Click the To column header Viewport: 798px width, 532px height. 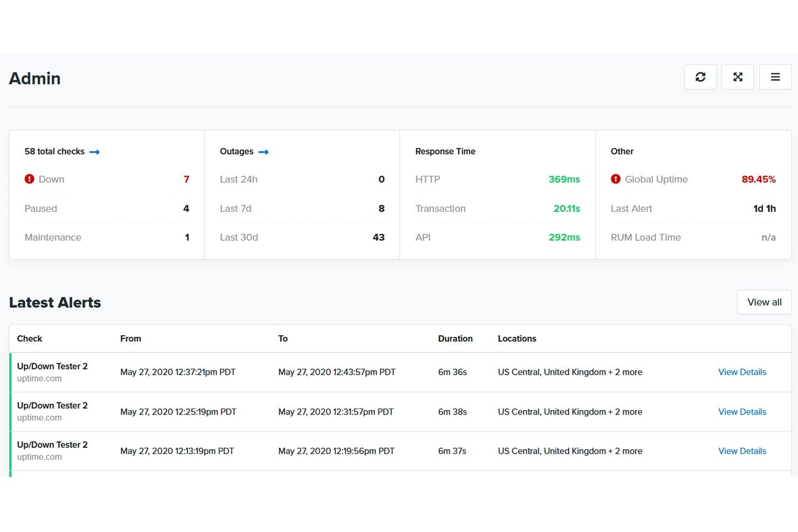pos(283,338)
